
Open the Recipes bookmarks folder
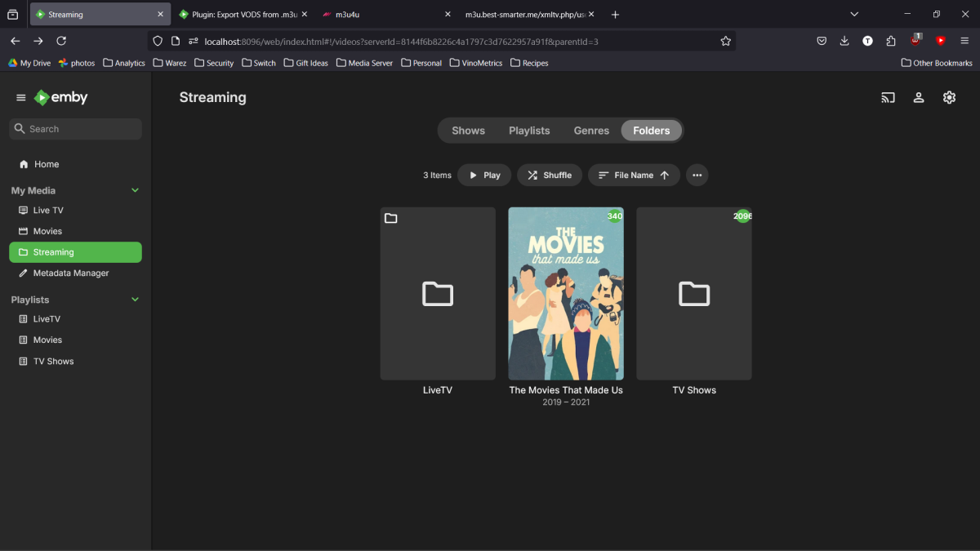(529, 63)
